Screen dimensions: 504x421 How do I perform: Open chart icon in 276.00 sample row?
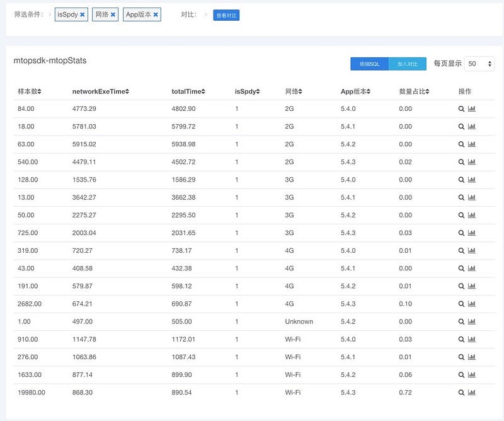pos(471,357)
